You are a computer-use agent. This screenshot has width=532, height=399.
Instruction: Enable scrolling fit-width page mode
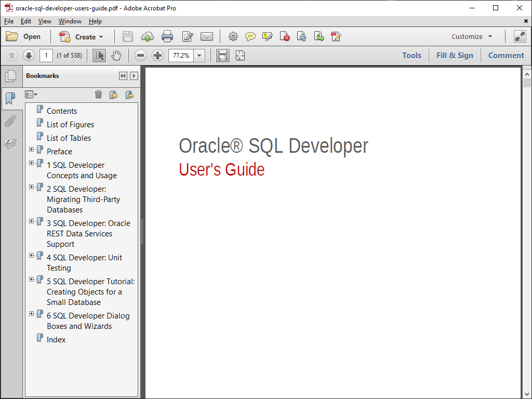[222, 55]
